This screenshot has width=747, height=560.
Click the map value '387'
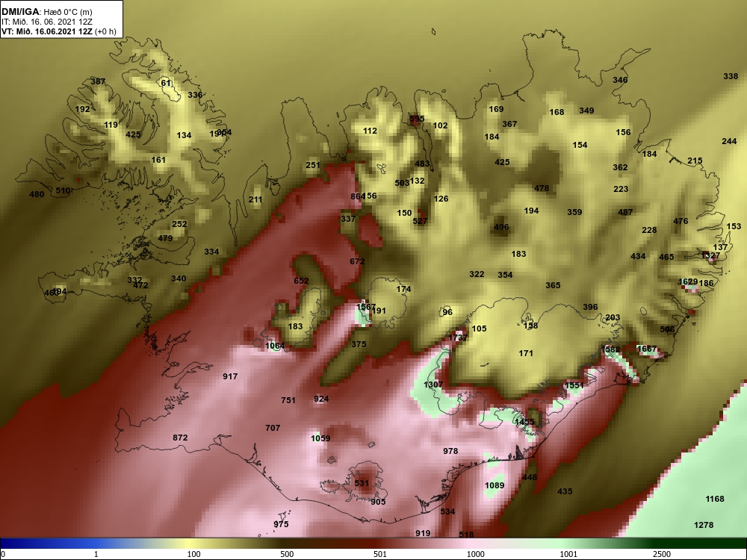pyautogui.click(x=98, y=81)
